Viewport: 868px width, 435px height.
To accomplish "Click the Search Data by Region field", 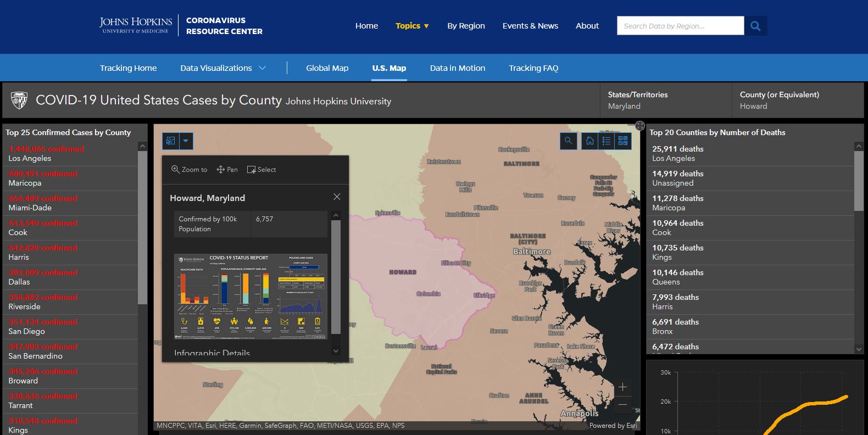I will click(680, 26).
